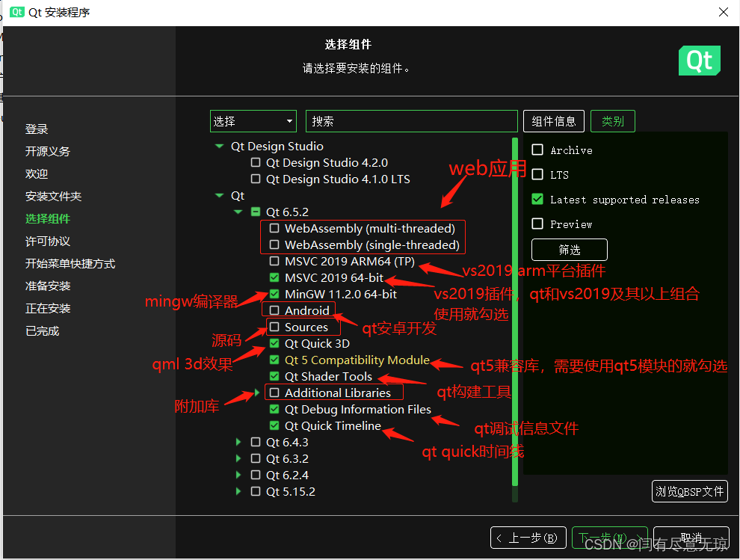
Task: Click the 浏览QBSP文件 button
Action: (689, 491)
